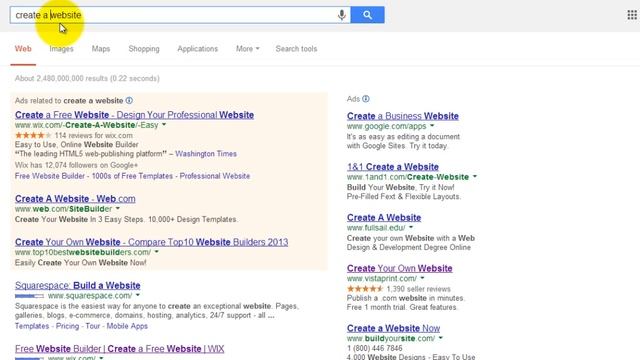The height and width of the screenshot is (360, 640).
Task: Click the '1 (800) 446 7846' phone number
Action: click(x=375, y=349)
